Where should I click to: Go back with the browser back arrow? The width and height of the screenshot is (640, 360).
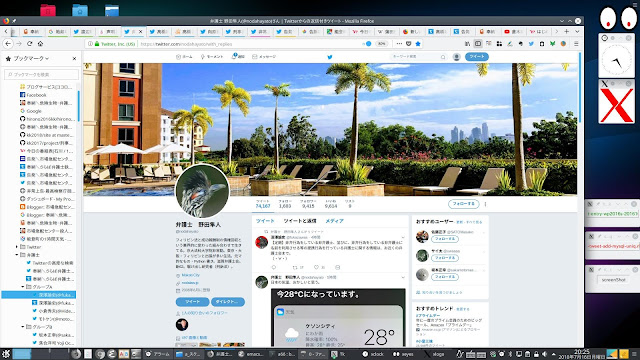(x=8, y=44)
